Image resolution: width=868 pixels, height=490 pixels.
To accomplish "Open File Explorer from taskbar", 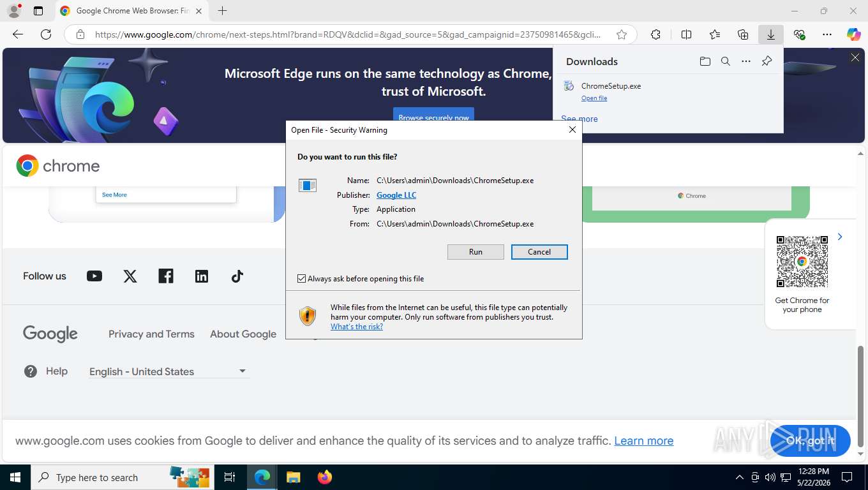I will pos(293,477).
